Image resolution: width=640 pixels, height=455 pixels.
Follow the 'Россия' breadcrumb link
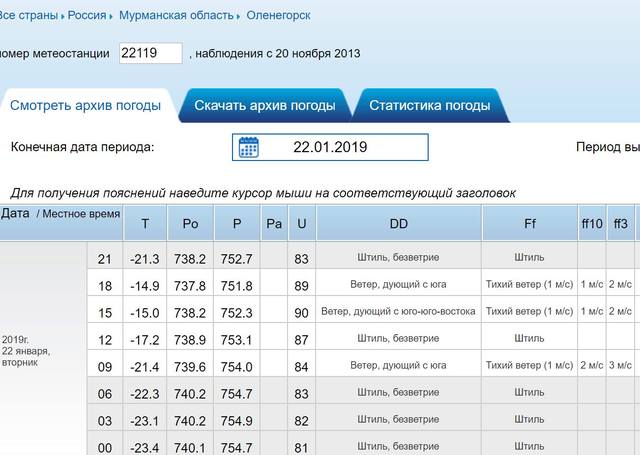tap(87, 15)
